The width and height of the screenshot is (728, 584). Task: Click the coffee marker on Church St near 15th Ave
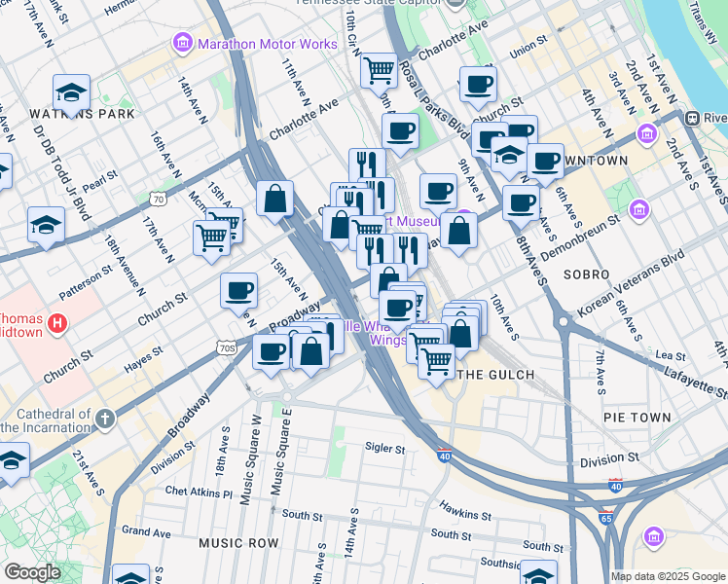tap(238, 289)
